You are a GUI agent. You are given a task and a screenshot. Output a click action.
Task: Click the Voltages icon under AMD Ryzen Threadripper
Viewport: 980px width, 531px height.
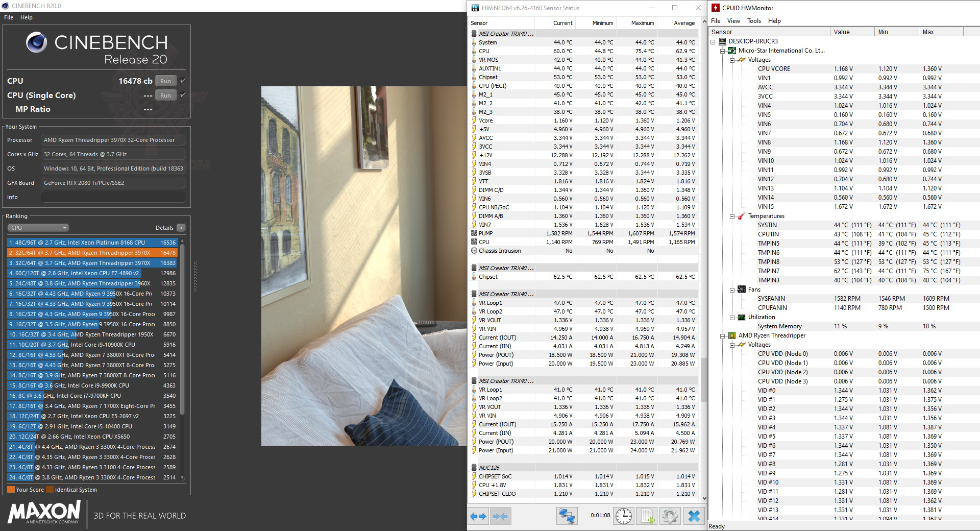pos(742,345)
